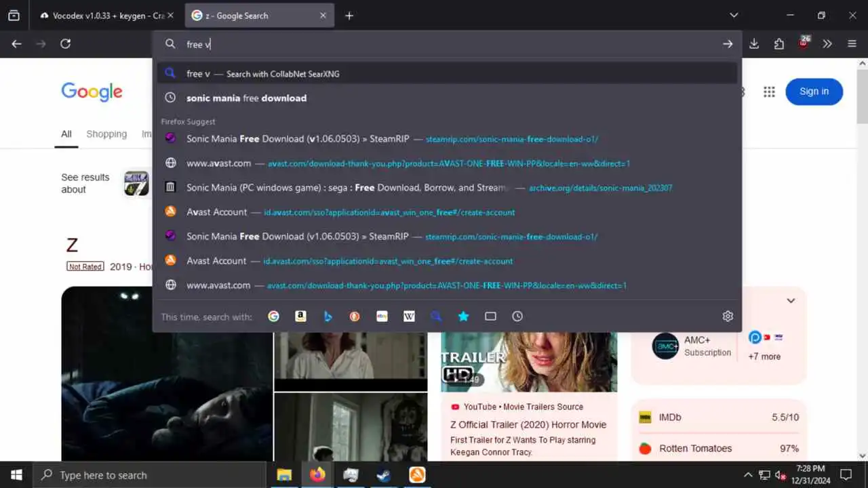
Task: Search this time with SearXNG magnifier icon
Action: click(x=436, y=317)
